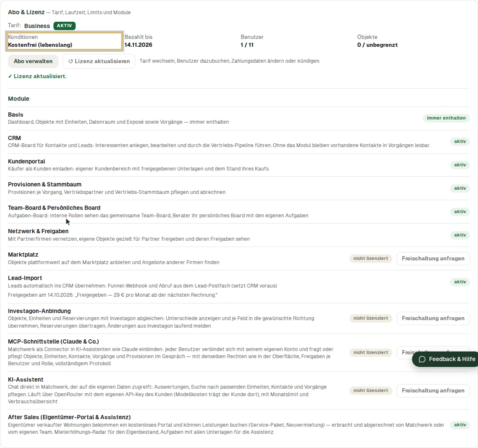Click the user count "1 / 11"
Viewport: 478px width, 448px height.
[247, 45]
